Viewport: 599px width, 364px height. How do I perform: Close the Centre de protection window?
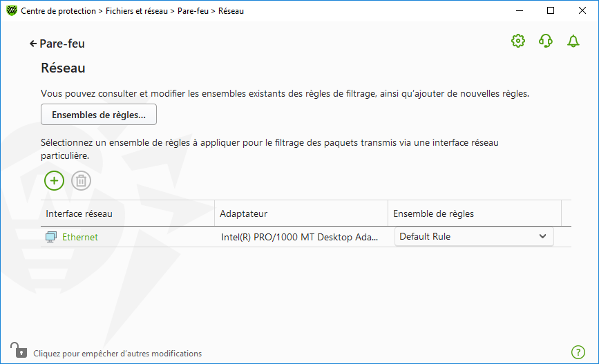click(582, 10)
